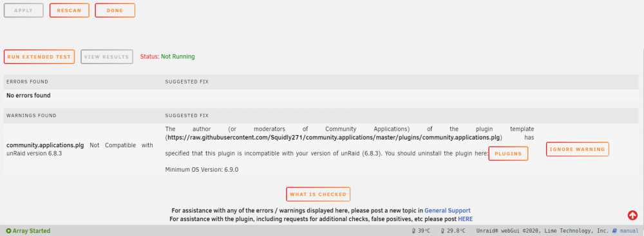Click the Array Started status text
The image size is (644, 236).
click(x=31, y=231)
